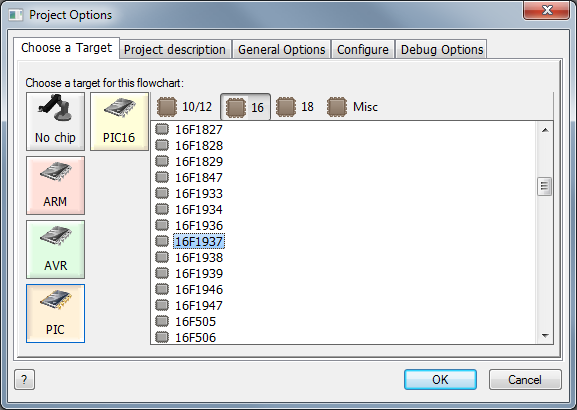This screenshot has height=410, width=577.
Task: Click the Cancel button
Action: (x=525, y=379)
